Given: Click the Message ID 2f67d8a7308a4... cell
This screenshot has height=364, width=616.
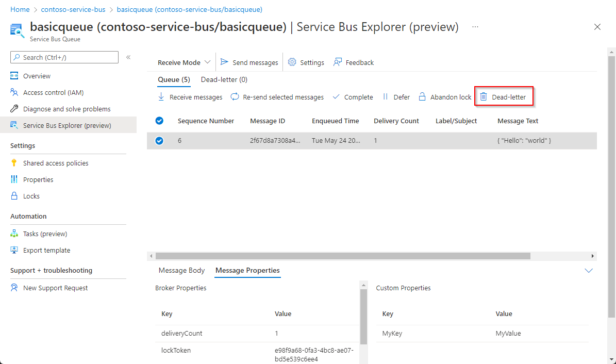Looking at the screenshot, I should click(275, 140).
